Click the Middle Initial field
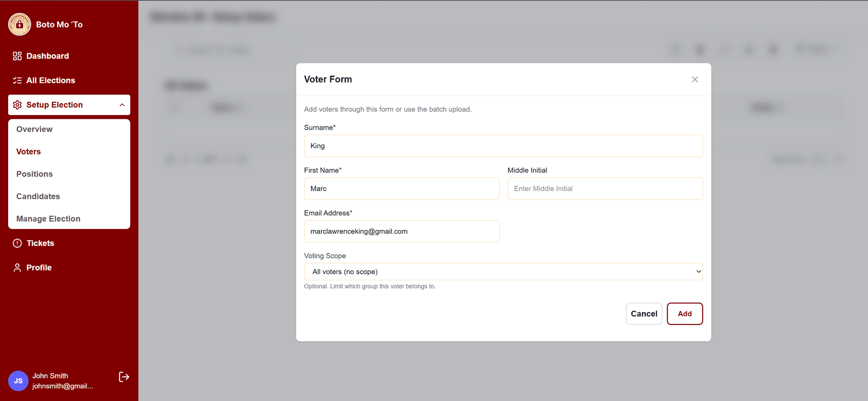This screenshot has height=401, width=868. point(605,189)
